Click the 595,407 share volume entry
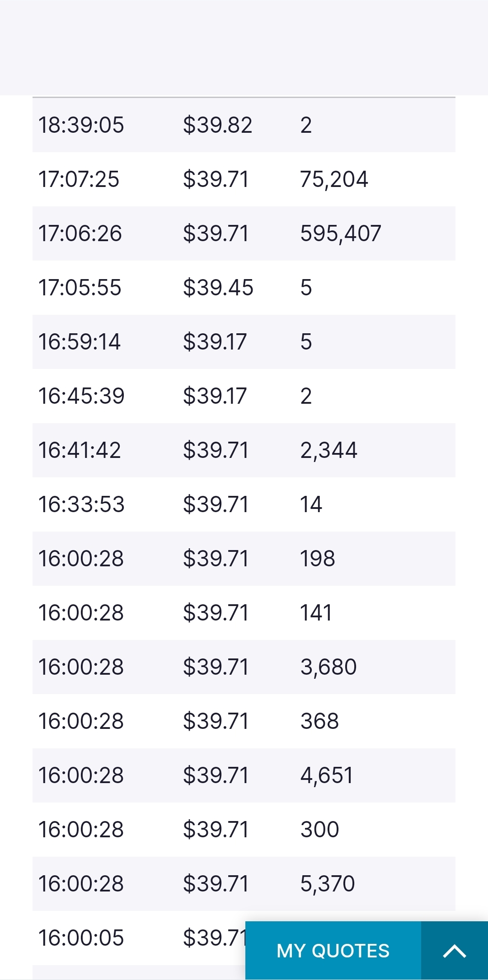488x980 pixels. 341,233
